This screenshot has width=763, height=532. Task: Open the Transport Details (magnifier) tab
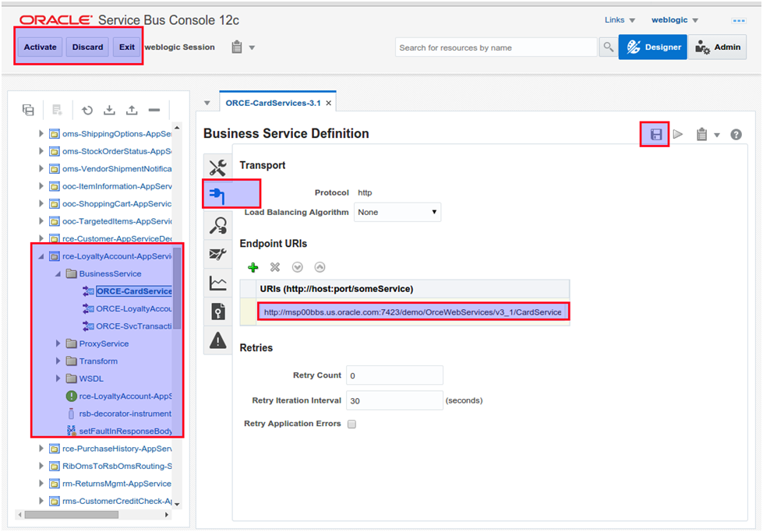coord(217,226)
